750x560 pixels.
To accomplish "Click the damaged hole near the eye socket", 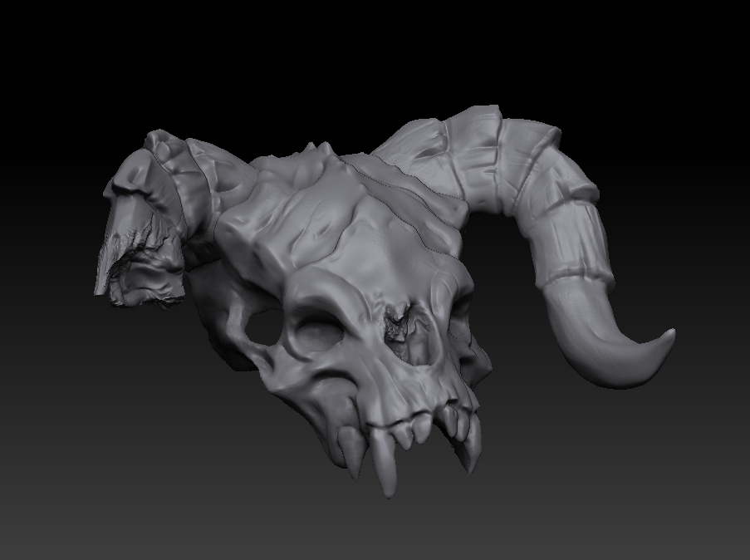I will click(395, 324).
